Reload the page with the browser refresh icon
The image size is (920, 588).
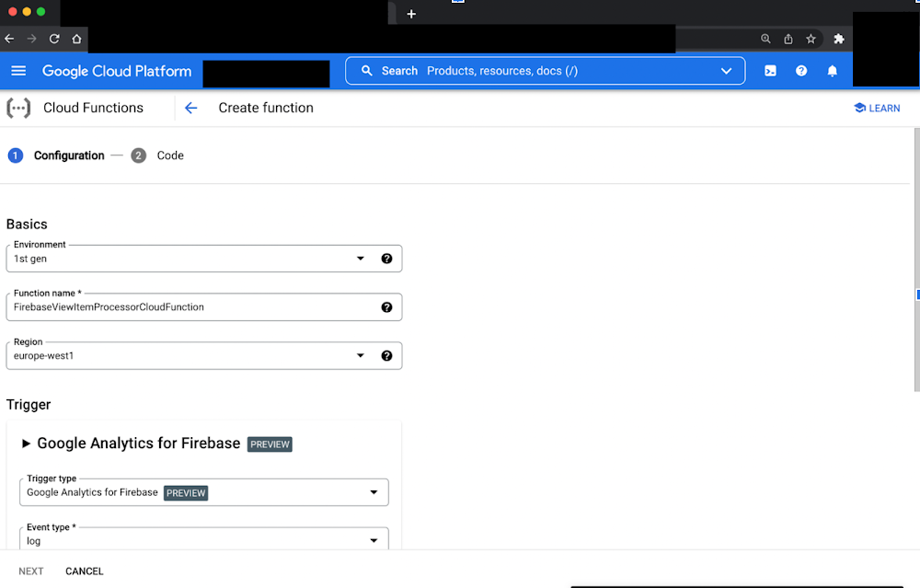(54, 39)
